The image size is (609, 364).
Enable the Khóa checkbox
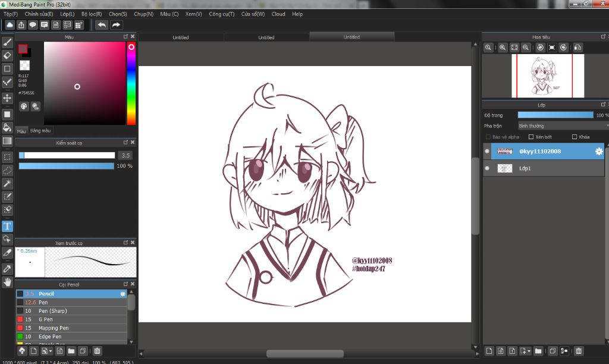pyautogui.click(x=575, y=137)
